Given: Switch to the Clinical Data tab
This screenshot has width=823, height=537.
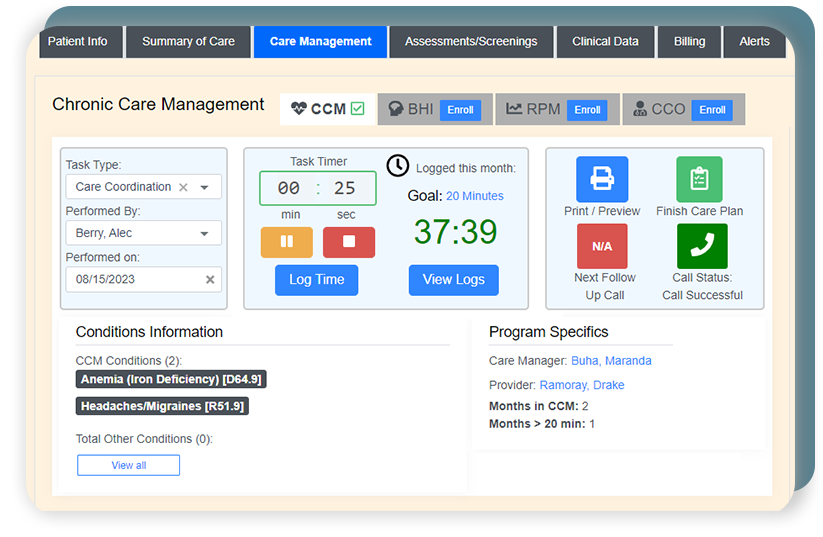Looking at the screenshot, I should pos(605,42).
